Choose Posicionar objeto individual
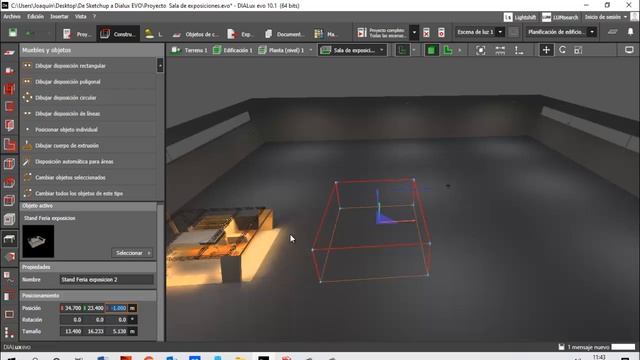This screenshot has width=640, height=360. pos(88,129)
